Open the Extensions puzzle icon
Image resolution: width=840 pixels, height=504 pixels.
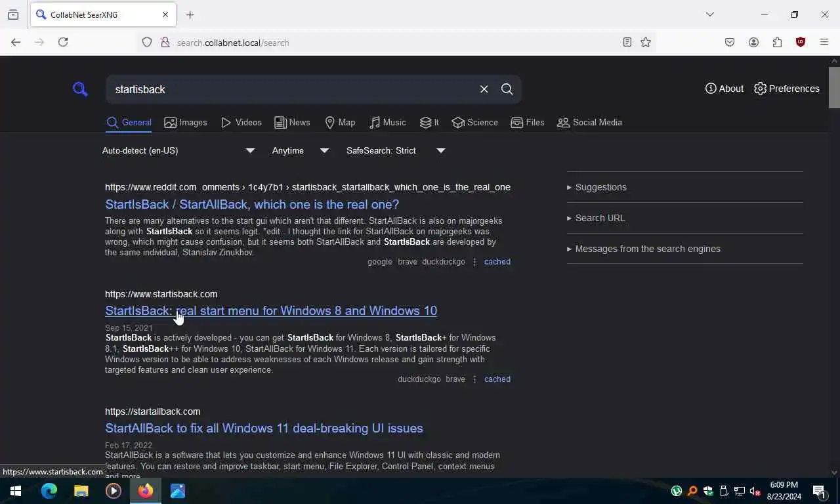(777, 42)
